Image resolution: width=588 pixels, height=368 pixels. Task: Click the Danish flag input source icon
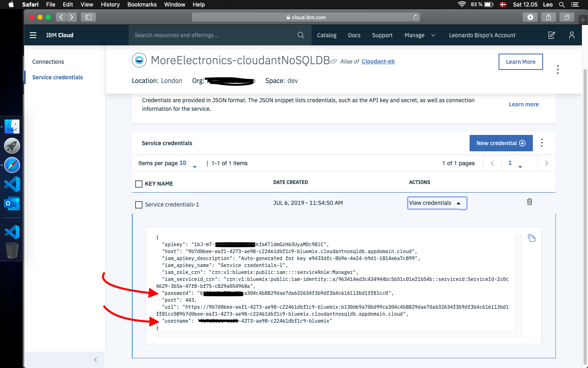pyautogui.click(x=503, y=4)
